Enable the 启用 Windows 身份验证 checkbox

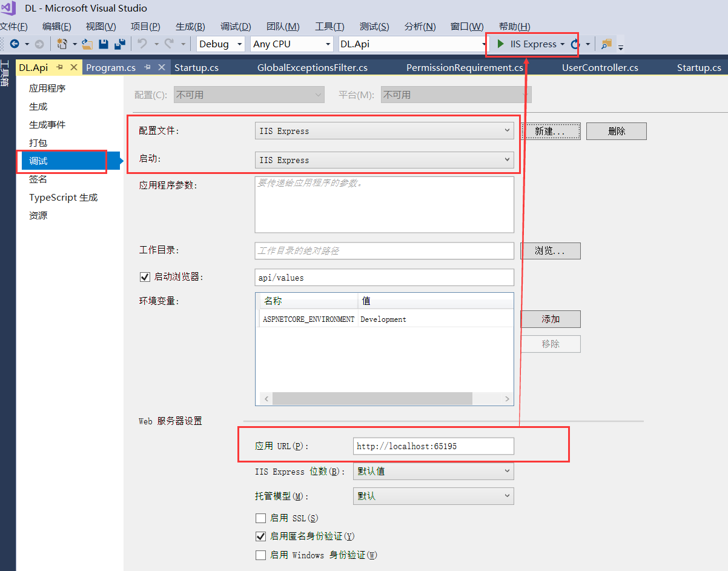[x=261, y=555]
